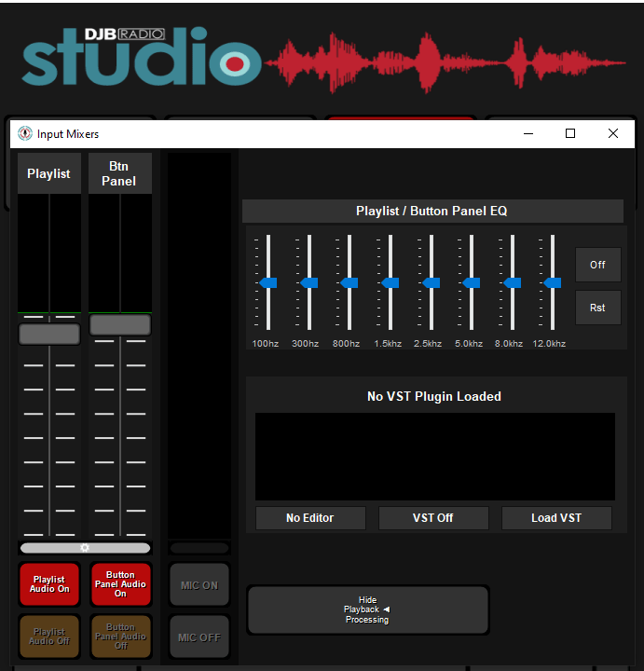Click the 5.0khz EQ slider handle

click(x=472, y=283)
